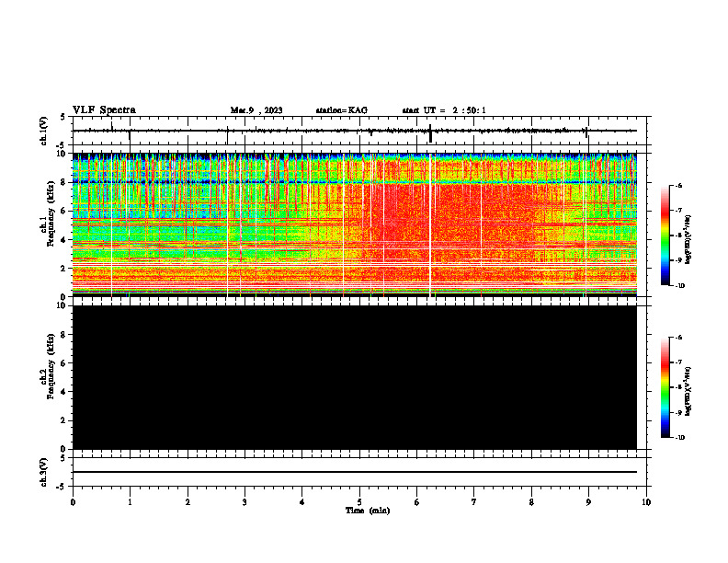The height and width of the screenshot is (563, 728).
Task: Click the time axis tick label "9"
Action: (588, 502)
